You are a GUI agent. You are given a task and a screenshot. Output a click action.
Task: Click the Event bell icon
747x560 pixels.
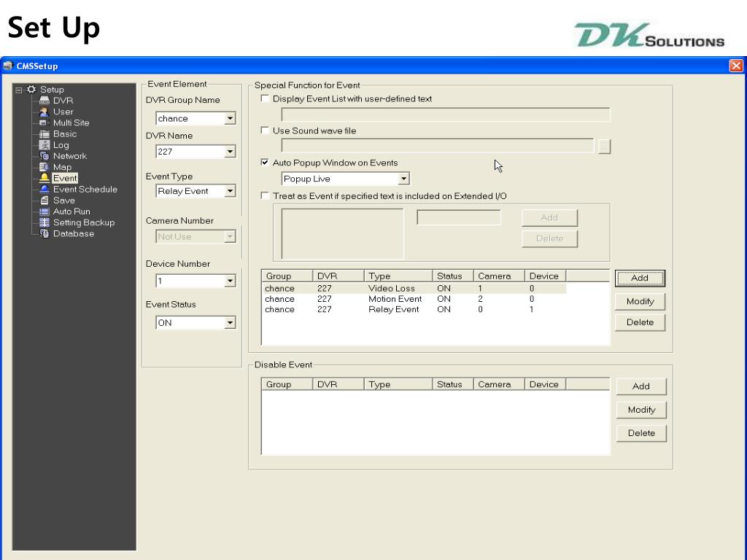point(44,178)
